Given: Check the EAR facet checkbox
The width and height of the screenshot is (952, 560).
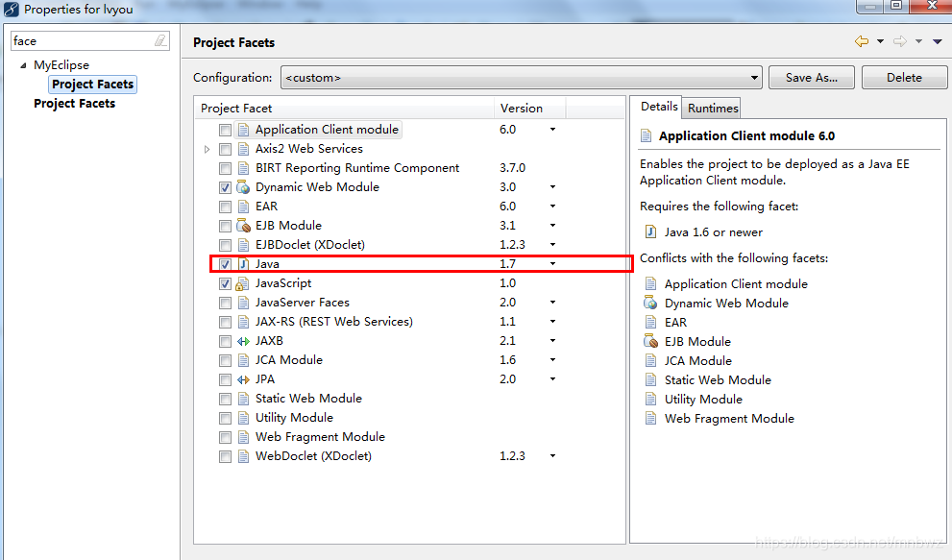Looking at the screenshot, I should (225, 207).
